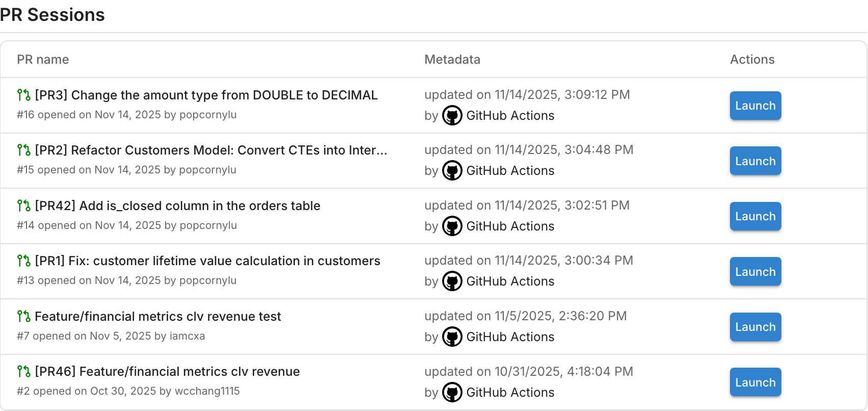Launch session for PR2 Refactor Customers Model

click(x=755, y=161)
